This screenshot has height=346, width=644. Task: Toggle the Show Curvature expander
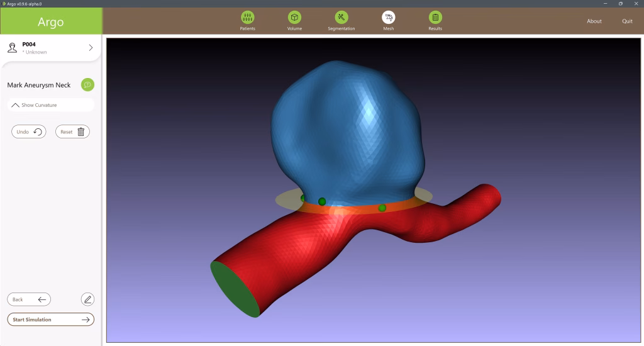(x=50, y=105)
